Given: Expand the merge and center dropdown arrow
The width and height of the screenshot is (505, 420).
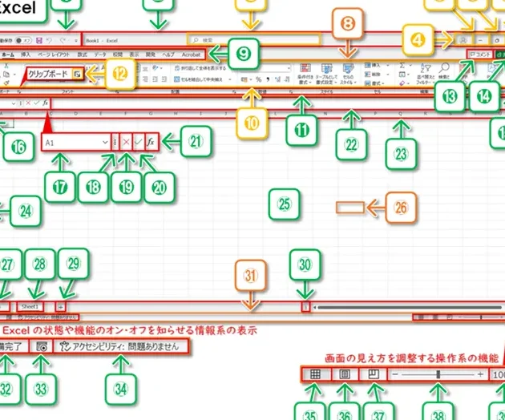Looking at the screenshot, I should [x=230, y=79].
